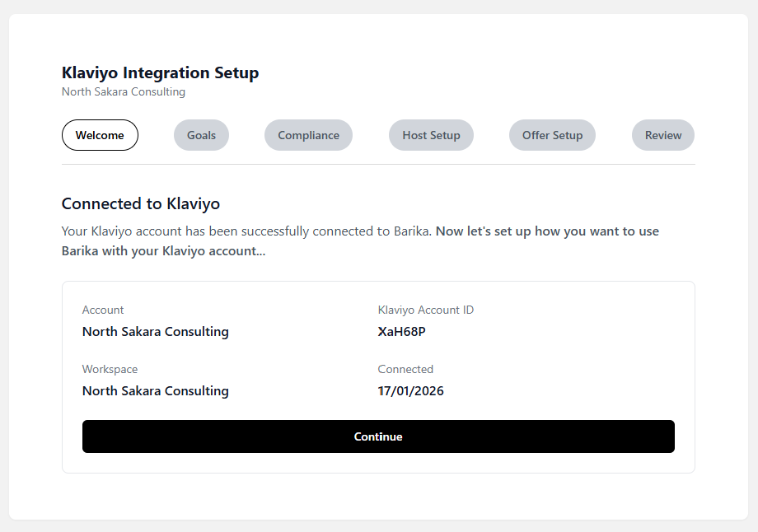Select the Welcome step tab
The image size is (758, 532).
(x=100, y=135)
